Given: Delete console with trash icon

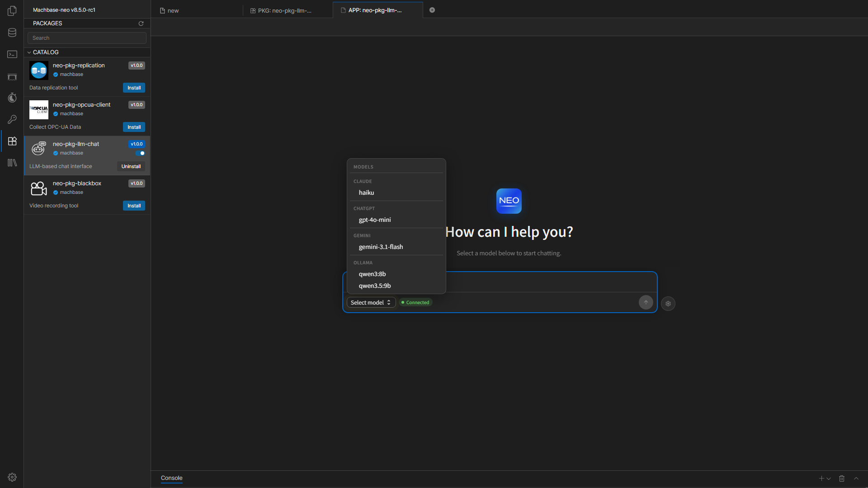Looking at the screenshot, I should tap(842, 479).
